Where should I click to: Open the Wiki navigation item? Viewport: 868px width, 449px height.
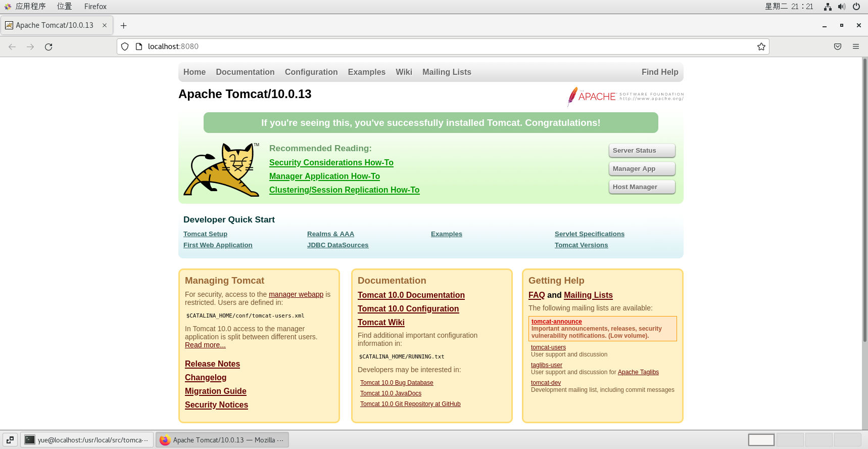point(404,72)
